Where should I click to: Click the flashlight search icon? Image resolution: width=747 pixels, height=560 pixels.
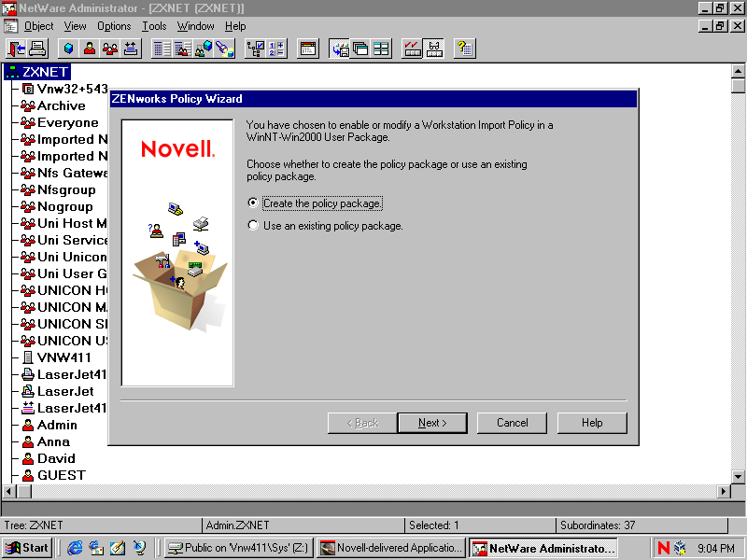pyautogui.click(x=225, y=49)
